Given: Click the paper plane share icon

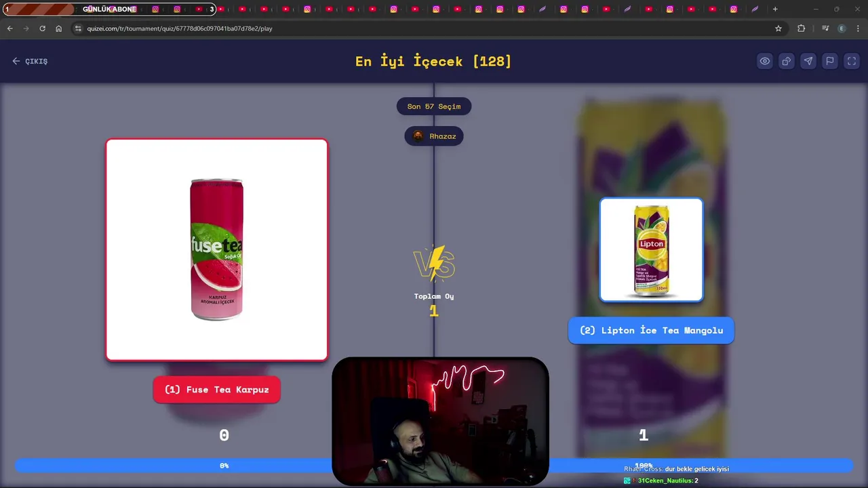Looking at the screenshot, I should coord(808,61).
